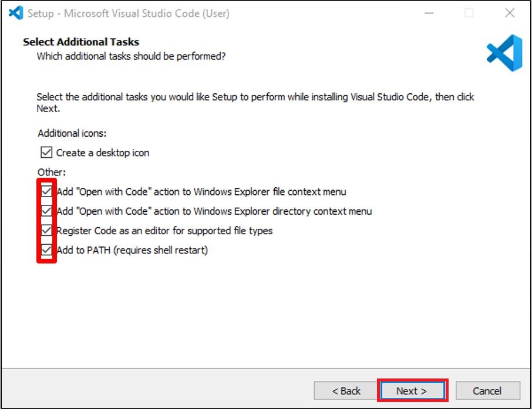Click the 'Which additional tasks should be performed?' text
This screenshot has width=532, height=409.
point(131,56)
